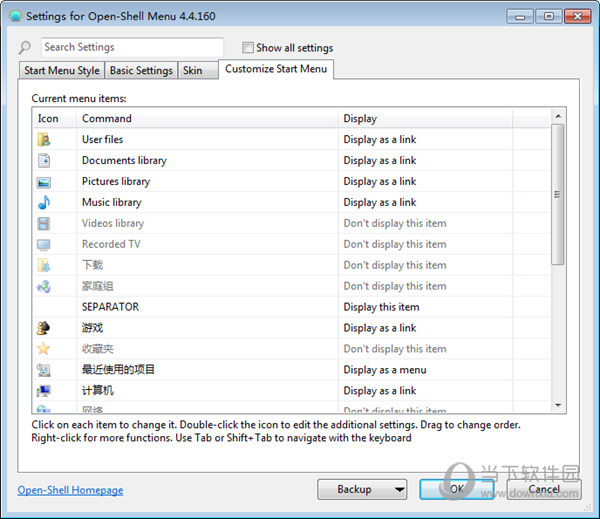Click the list scrollbar up arrow
The image size is (600, 519).
click(558, 116)
